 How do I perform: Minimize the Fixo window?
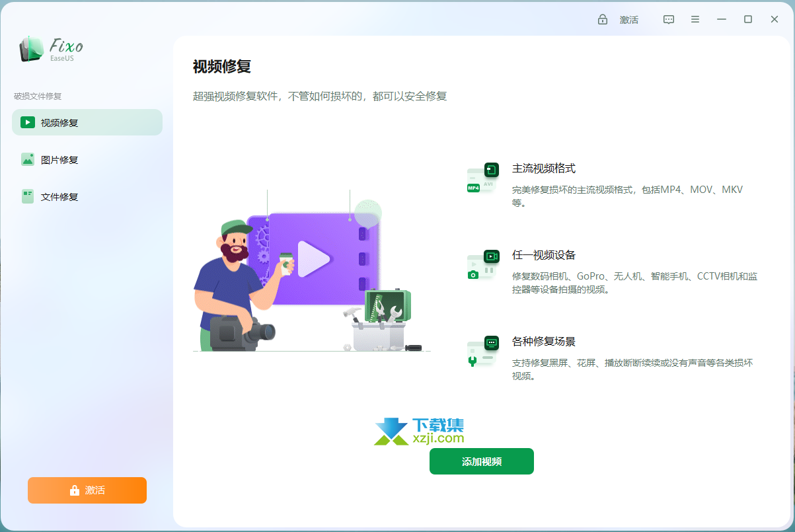(722, 20)
